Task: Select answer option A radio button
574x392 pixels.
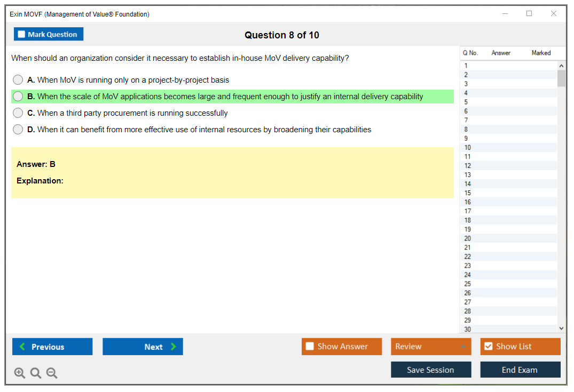Action: coord(18,80)
